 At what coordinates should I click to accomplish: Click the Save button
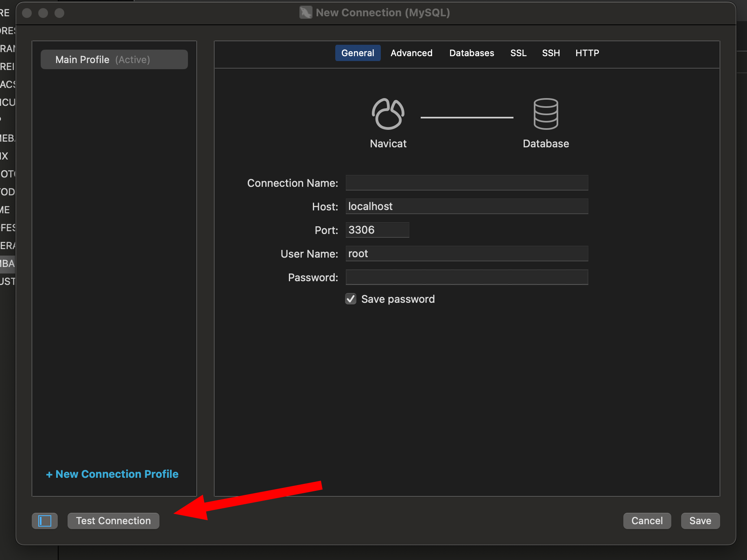point(700,521)
